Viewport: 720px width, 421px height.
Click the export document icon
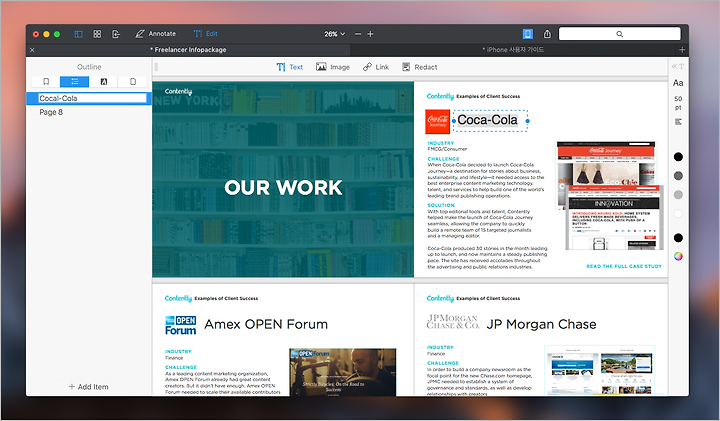click(116, 34)
